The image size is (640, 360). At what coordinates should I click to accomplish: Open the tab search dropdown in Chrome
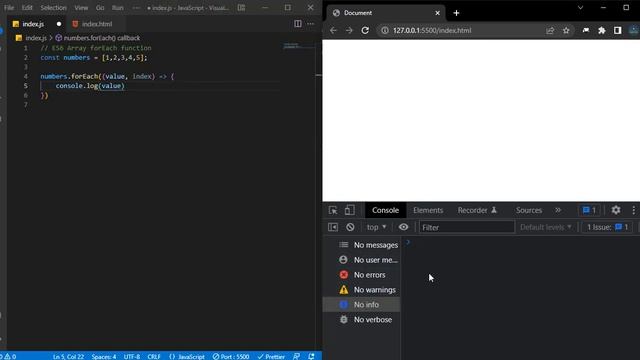[580, 8]
